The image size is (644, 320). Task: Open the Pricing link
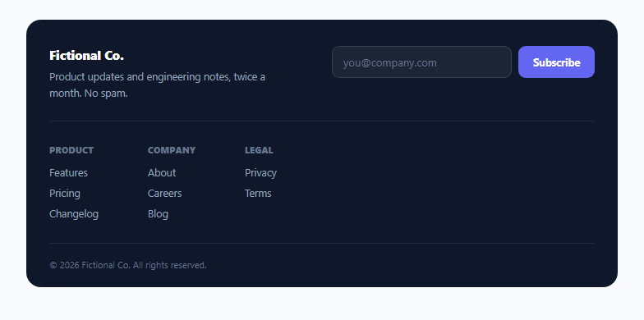(64, 194)
